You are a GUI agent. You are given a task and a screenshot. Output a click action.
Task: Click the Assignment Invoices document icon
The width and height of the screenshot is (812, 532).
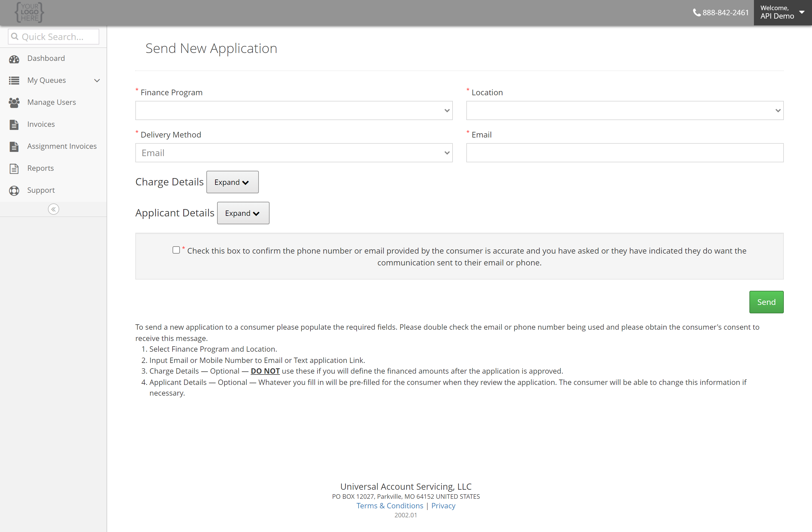14,147
